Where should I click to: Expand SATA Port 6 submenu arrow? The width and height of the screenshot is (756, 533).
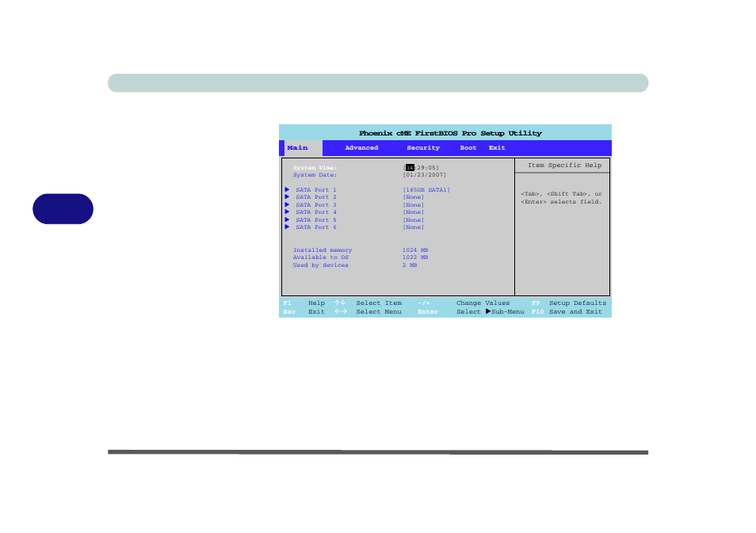[x=287, y=227]
